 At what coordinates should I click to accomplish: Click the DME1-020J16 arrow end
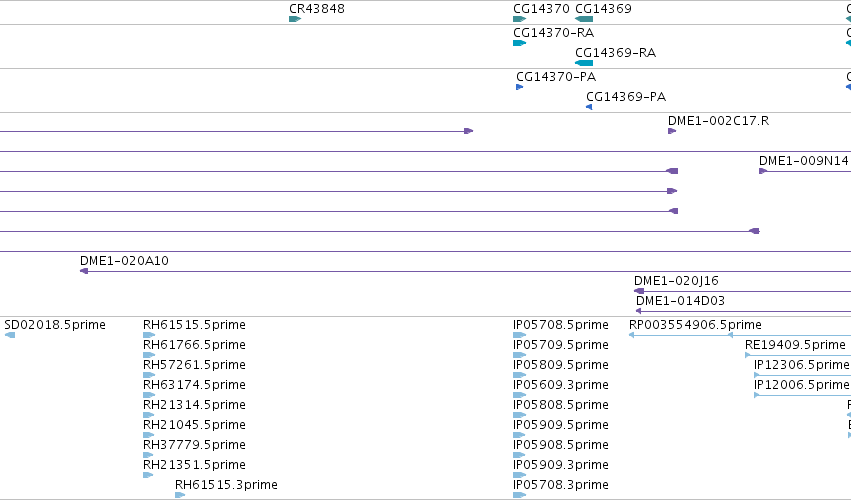[x=639, y=291]
